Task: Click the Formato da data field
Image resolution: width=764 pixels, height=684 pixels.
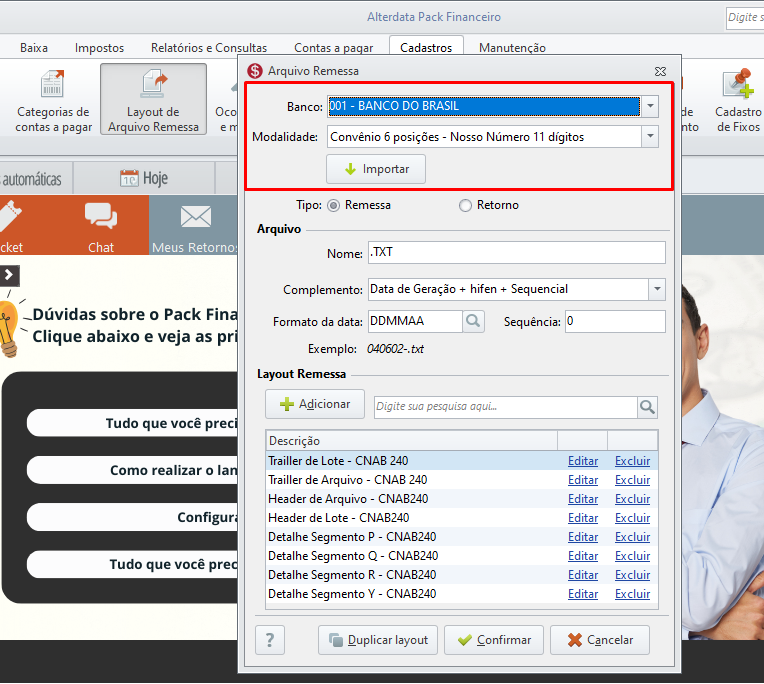Action: [x=415, y=322]
